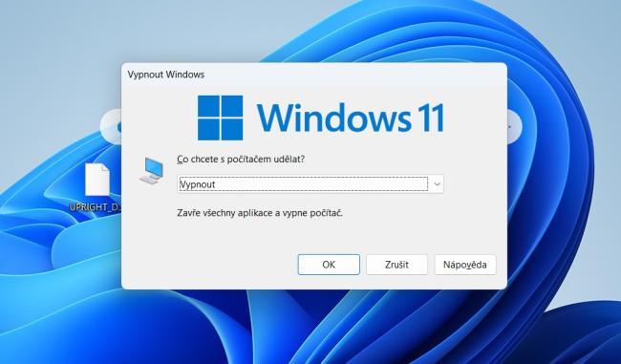This screenshot has width=621, height=364.
Task: Click the 'Co chcete s počítačem udělat?' label
Action: [241, 160]
